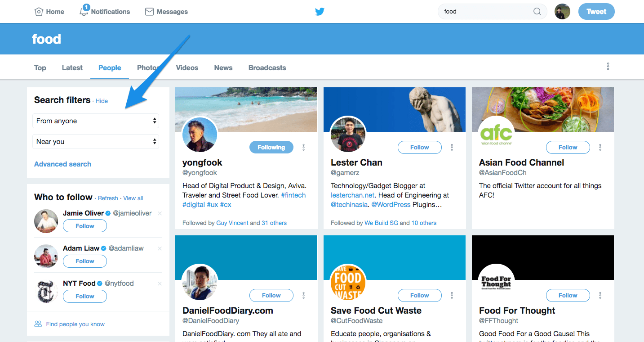
Task: Open the options dots on Food For Thought card
Action: pos(600,295)
